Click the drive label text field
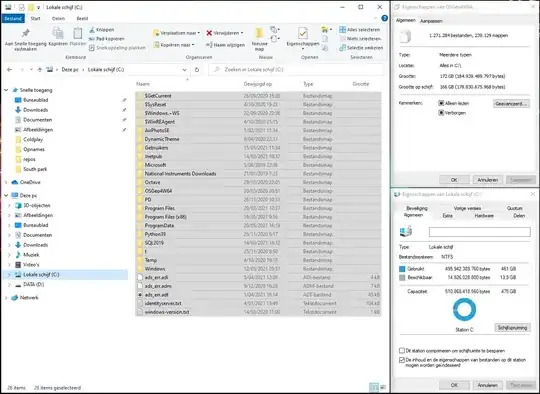 click(479, 232)
